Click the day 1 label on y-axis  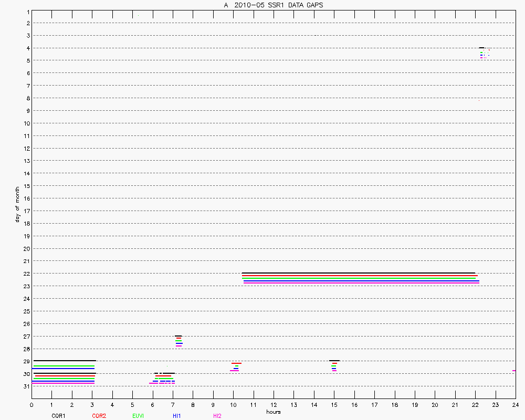click(x=27, y=10)
